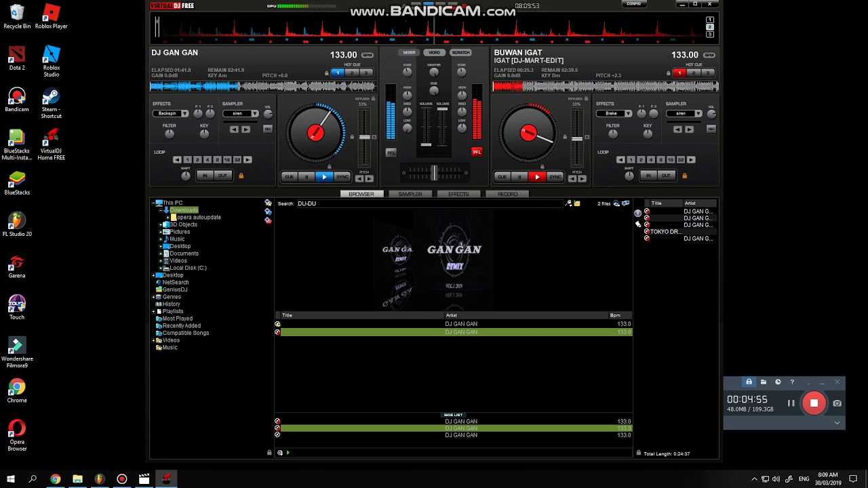This screenshot has width=868, height=488.
Task: Hit CUE on the right deck
Action: click(x=502, y=177)
